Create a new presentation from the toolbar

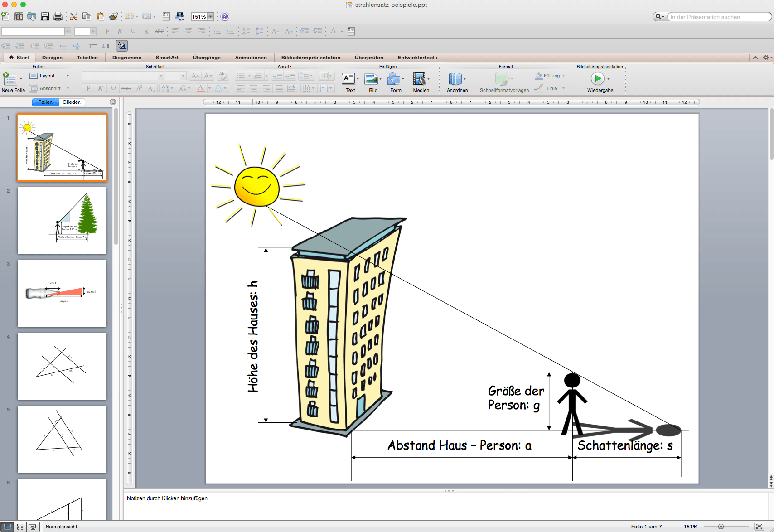[5, 16]
